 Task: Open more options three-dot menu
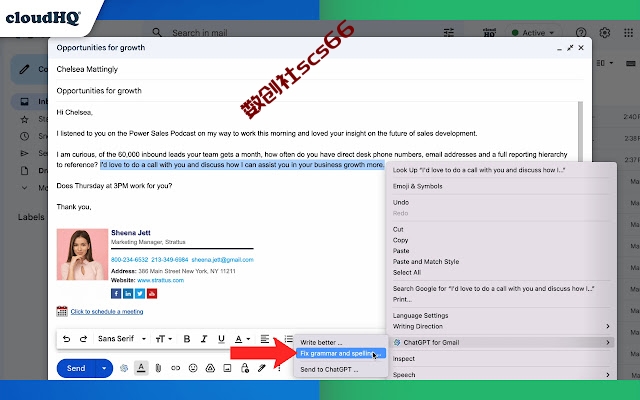(279, 369)
